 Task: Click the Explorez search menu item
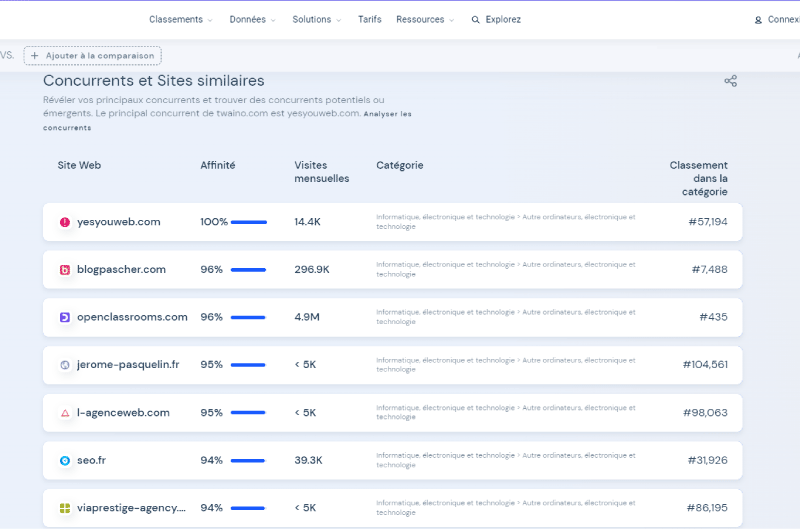pos(496,19)
